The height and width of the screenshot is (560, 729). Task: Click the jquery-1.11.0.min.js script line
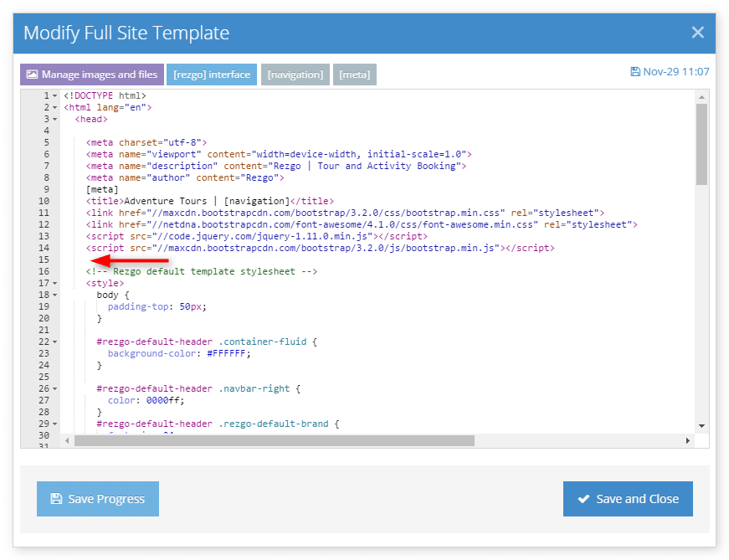(x=257, y=236)
